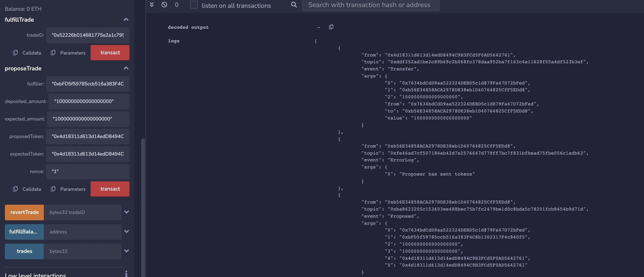644x277 pixels.
Task: Edit the nonce input field
Action: click(x=88, y=172)
